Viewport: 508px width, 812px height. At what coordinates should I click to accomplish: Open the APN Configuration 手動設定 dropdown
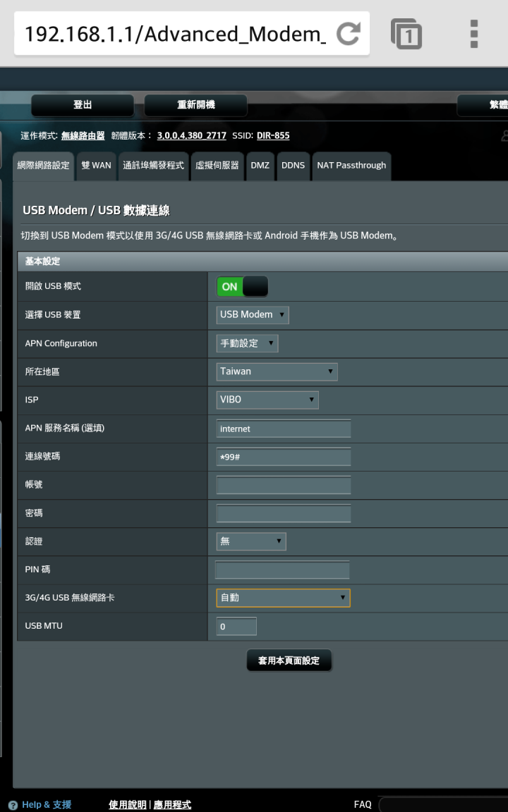coord(247,343)
